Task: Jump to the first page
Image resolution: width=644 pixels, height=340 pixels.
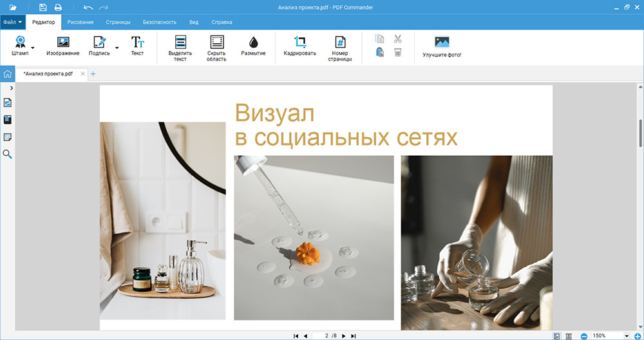Action: point(296,336)
